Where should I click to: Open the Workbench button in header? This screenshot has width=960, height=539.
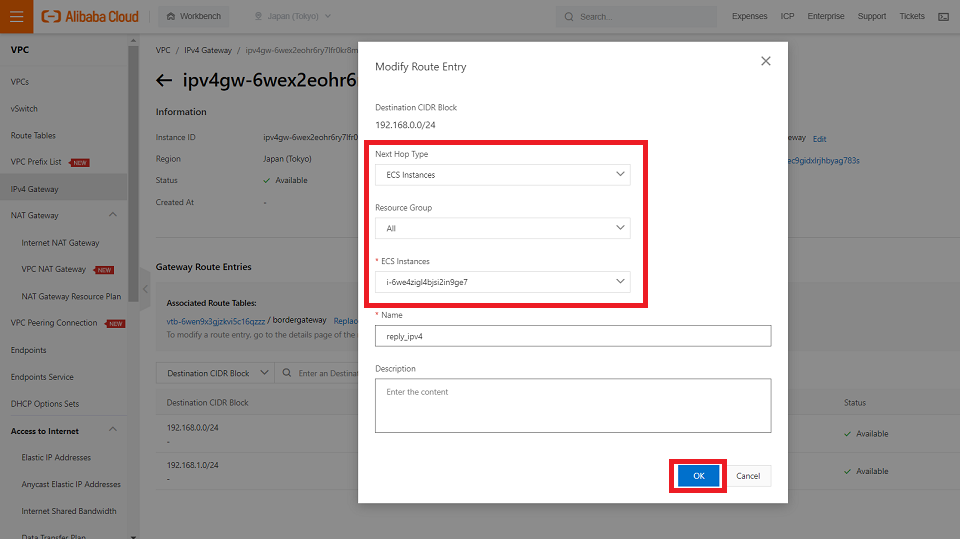(x=194, y=17)
